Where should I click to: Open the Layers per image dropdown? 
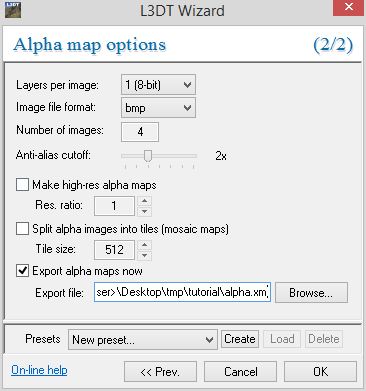tap(158, 85)
